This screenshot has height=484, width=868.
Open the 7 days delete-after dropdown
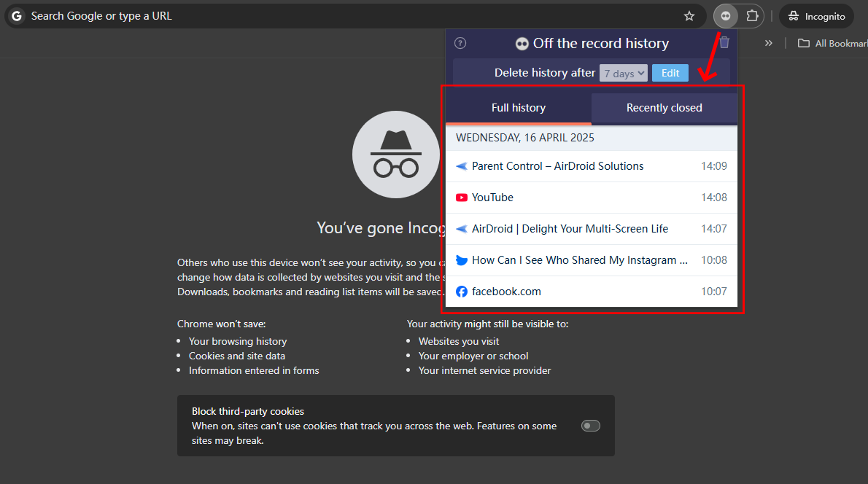(624, 73)
